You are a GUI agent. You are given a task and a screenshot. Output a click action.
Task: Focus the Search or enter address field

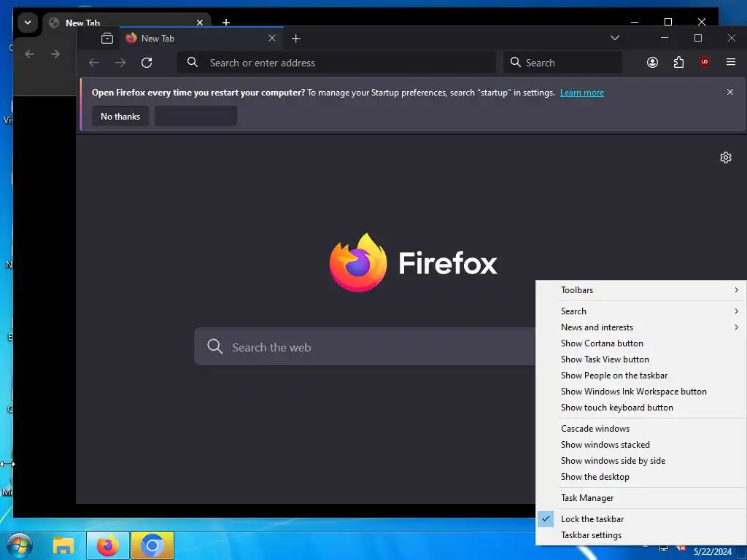pyautogui.click(x=336, y=63)
